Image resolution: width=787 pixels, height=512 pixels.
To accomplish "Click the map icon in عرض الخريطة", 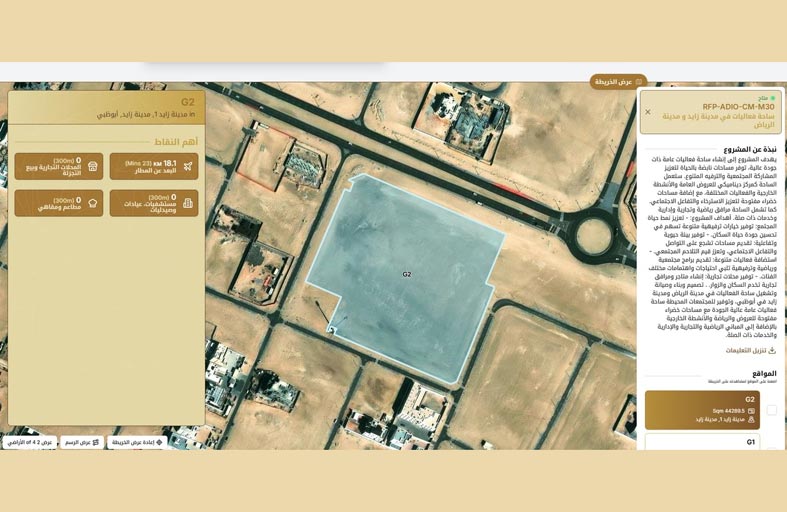I will tap(640, 82).
